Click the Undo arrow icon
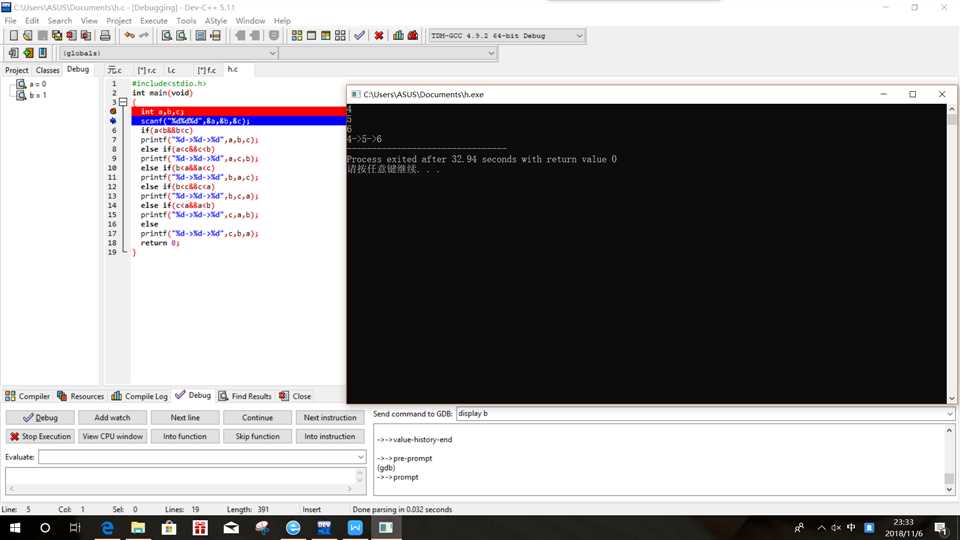The height and width of the screenshot is (540, 960). (129, 36)
